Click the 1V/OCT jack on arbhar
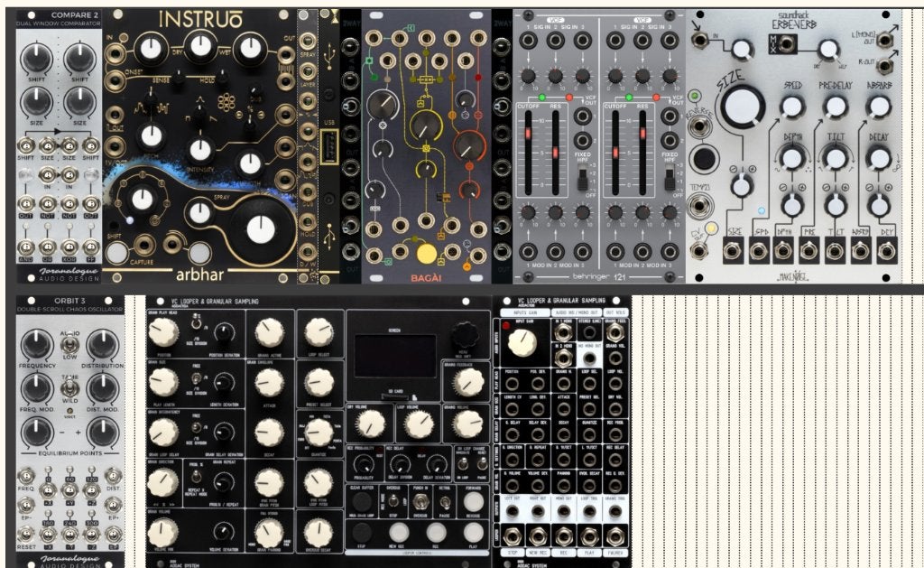Image resolution: width=924 pixels, height=568 pixels. 115,146
